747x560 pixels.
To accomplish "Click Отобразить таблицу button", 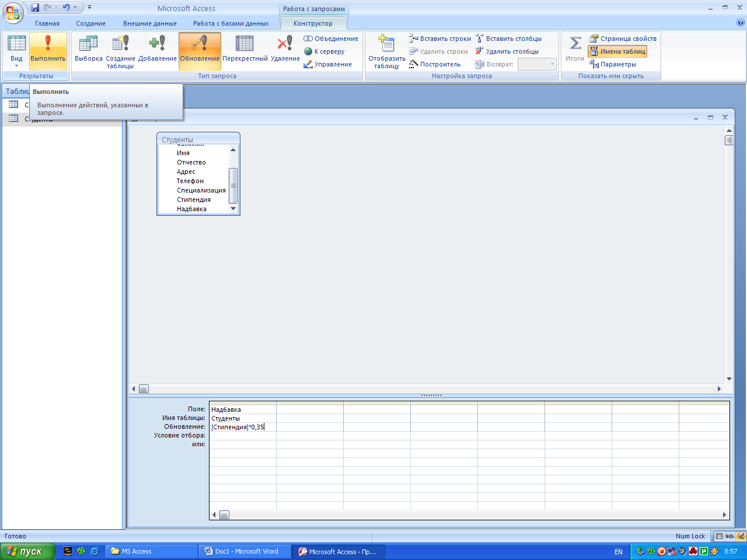I will [387, 51].
